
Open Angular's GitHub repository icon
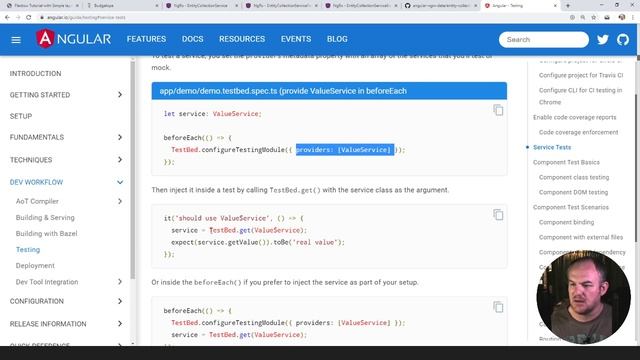(x=623, y=40)
